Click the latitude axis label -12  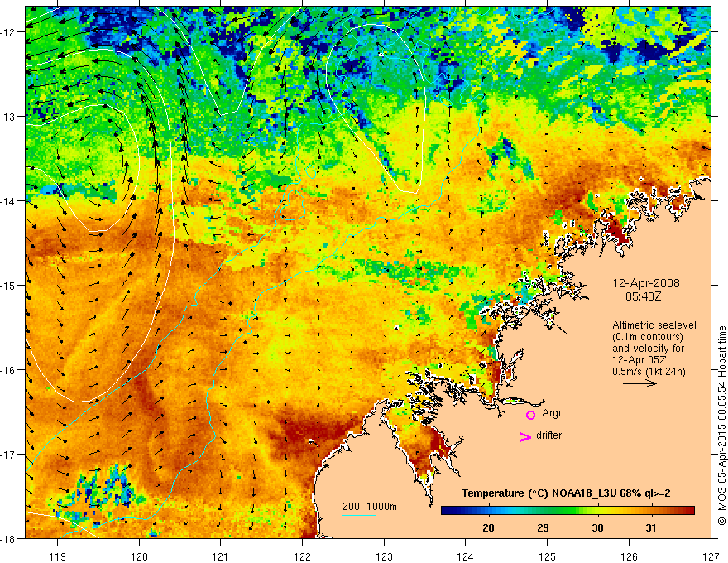pos(9,32)
